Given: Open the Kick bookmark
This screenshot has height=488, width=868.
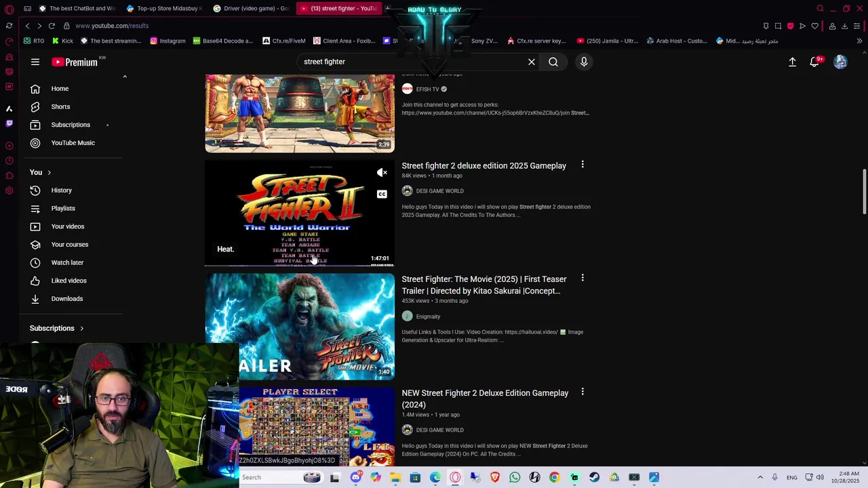Looking at the screenshot, I should coord(62,41).
